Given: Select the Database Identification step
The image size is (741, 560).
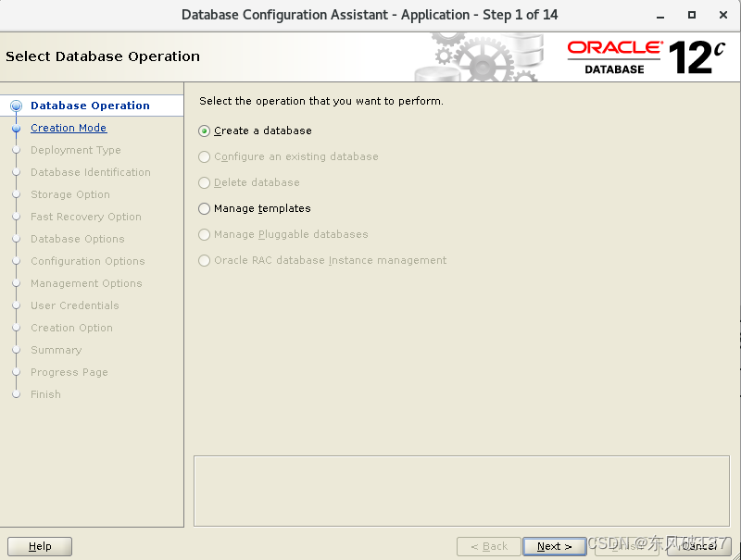Looking at the screenshot, I should click(92, 172).
